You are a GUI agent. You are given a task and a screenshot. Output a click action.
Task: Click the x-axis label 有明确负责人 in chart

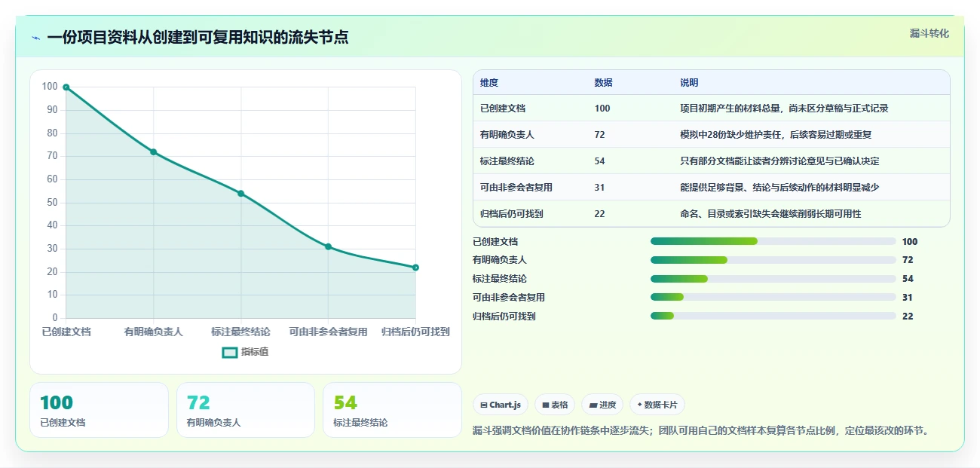(153, 332)
